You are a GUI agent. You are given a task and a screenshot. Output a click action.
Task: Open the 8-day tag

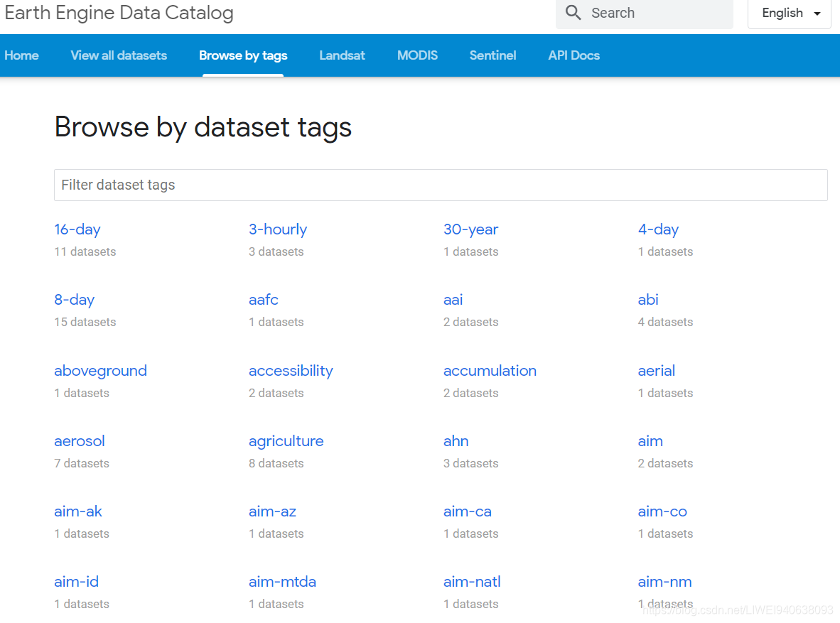[x=75, y=300]
